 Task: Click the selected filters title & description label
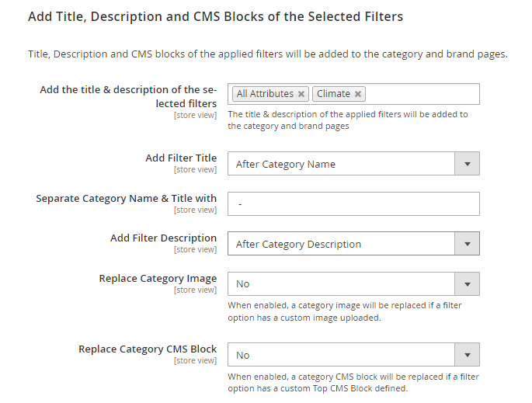click(x=128, y=96)
